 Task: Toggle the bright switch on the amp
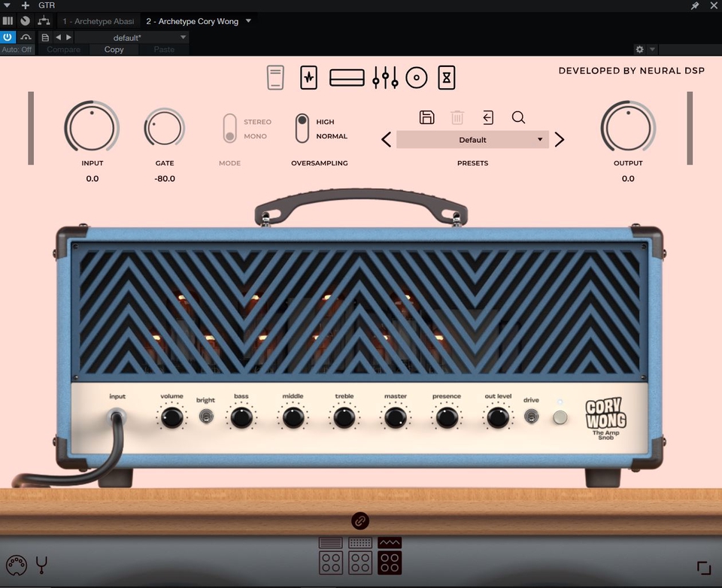(x=205, y=416)
